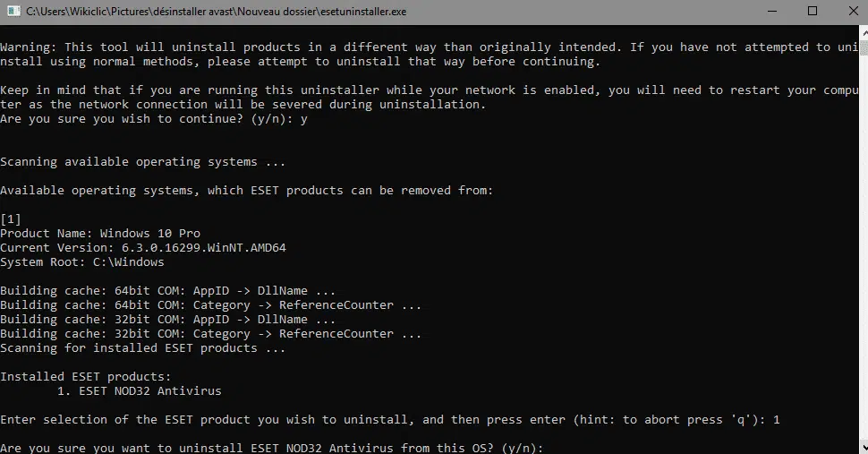Click the title bar path text
The image size is (868, 454).
pos(216,11)
